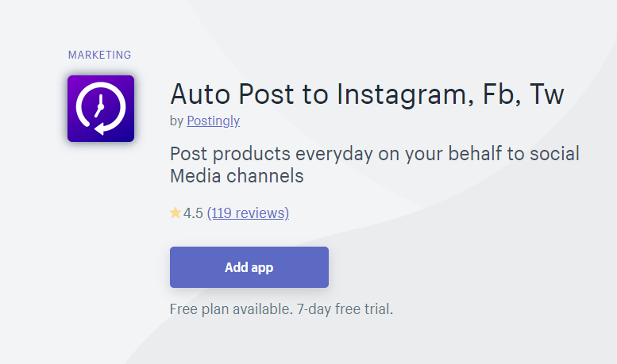Viewport: 617px width, 364px height.
Task: Click the word "Tw" in the heading
Action: (x=547, y=94)
